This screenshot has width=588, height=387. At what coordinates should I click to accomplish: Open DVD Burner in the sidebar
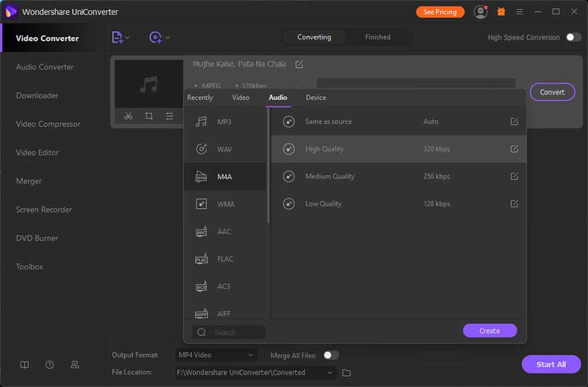[x=37, y=238]
